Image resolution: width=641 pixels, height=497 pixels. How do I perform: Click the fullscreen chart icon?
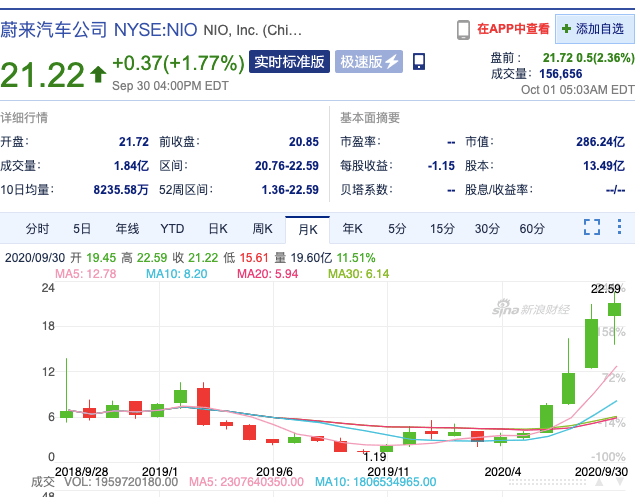592,227
